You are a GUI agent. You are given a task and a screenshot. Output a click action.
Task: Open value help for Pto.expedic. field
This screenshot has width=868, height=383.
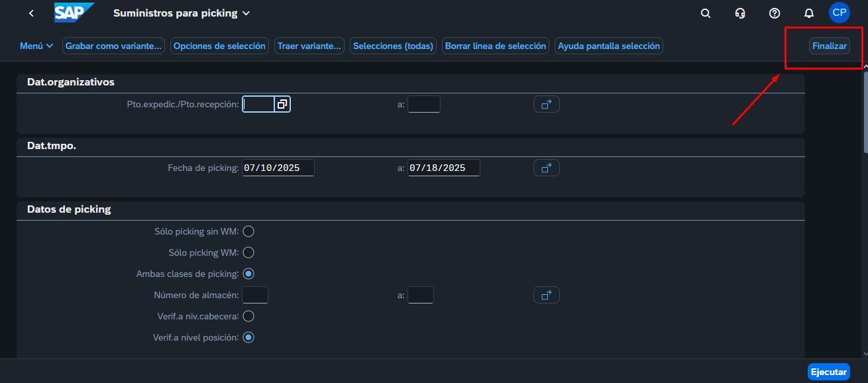point(282,104)
